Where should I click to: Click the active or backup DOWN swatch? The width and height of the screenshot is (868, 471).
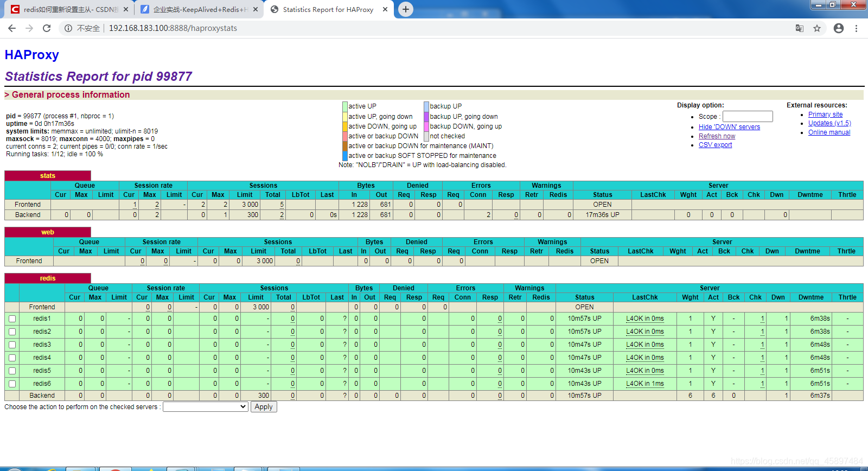coord(345,136)
